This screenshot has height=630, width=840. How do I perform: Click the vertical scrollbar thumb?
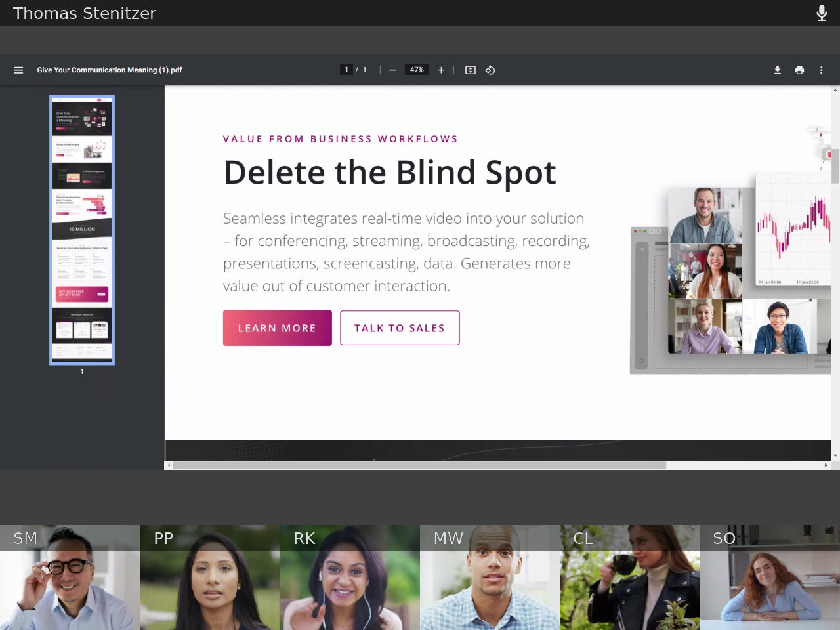(x=835, y=166)
